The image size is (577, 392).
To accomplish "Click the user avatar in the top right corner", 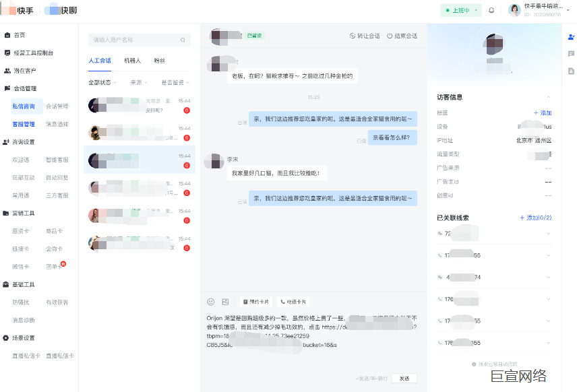I will tap(513, 11).
